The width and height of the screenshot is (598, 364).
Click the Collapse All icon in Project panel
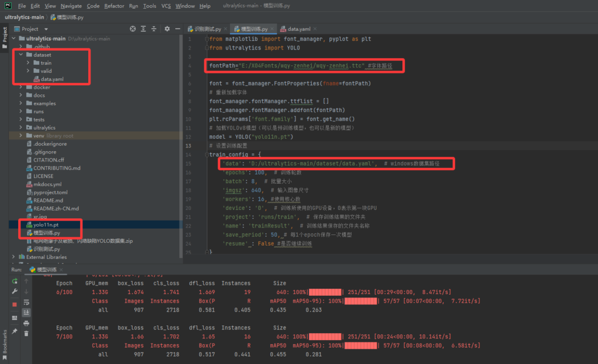(x=154, y=29)
